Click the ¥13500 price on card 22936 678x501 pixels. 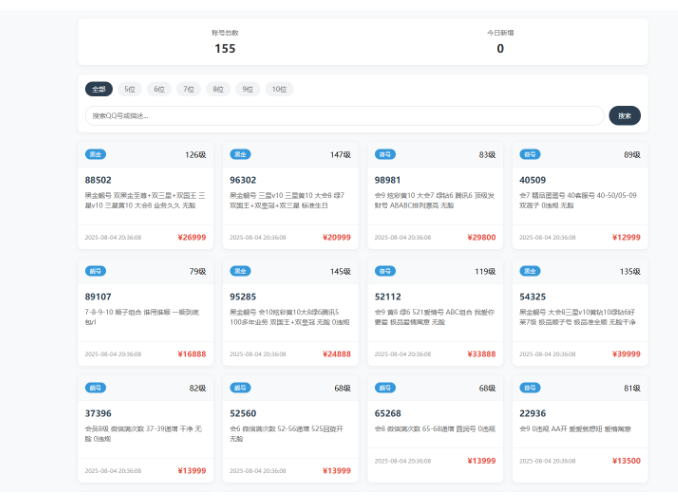pos(624,461)
